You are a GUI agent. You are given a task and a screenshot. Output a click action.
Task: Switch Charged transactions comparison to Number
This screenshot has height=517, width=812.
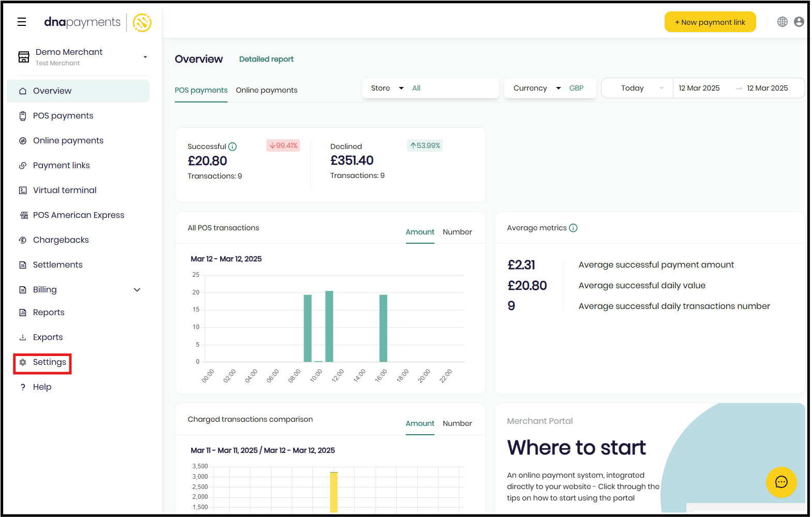[457, 423]
